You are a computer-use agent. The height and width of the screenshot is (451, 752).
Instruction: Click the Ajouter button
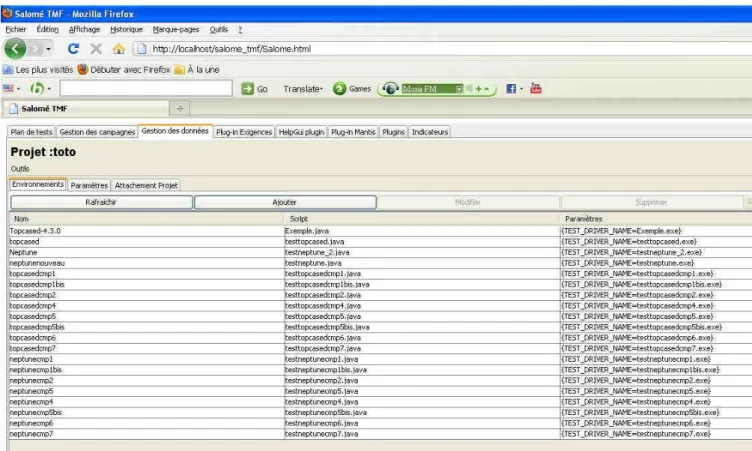coord(285,202)
